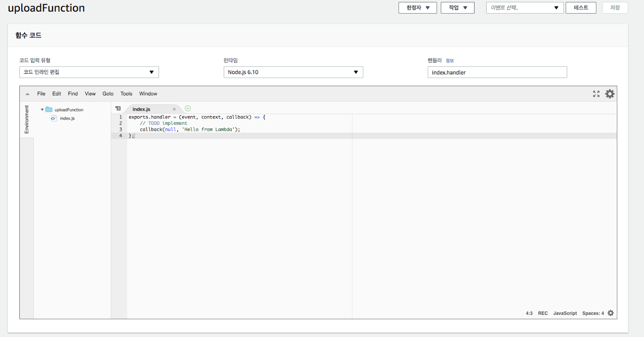644x337 pixels.
Task: Open the 한정자 dropdown
Action: [x=417, y=8]
